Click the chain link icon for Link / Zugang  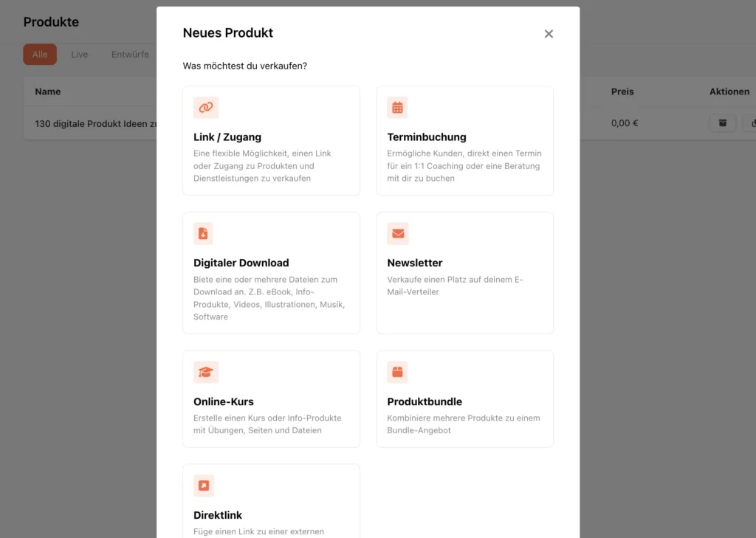pyautogui.click(x=206, y=108)
